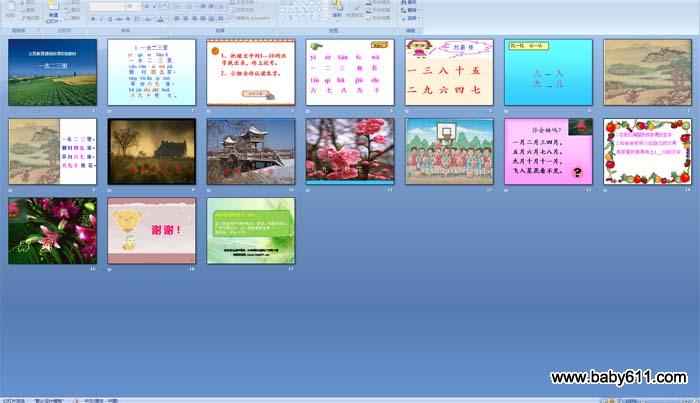Select slide 12 basketball kids cartoon
700x403 pixels.
pyautogui.click(x=449, y=151)
